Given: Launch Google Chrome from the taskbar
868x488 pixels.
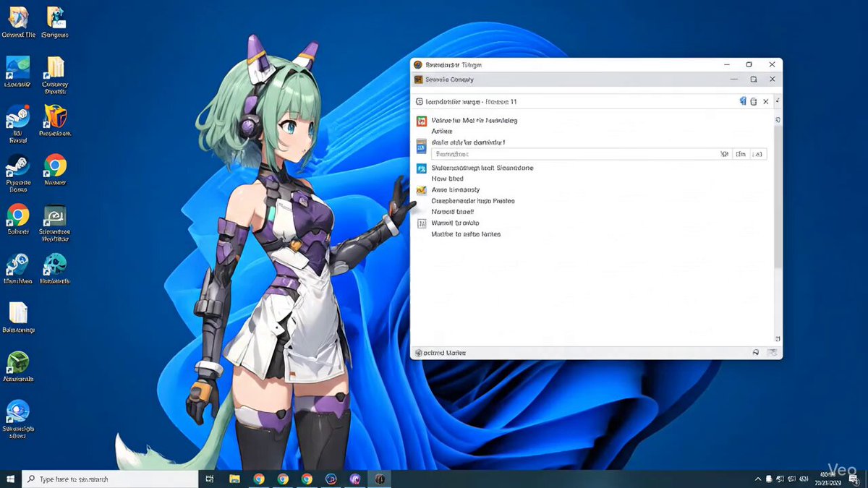Looking at the screenshot, I should tap(259, 479).
